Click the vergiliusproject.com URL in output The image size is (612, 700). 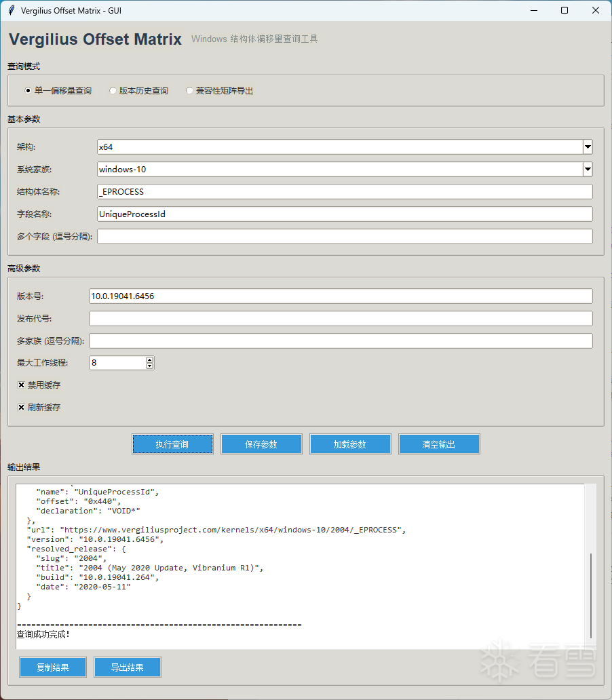[233, 530]
